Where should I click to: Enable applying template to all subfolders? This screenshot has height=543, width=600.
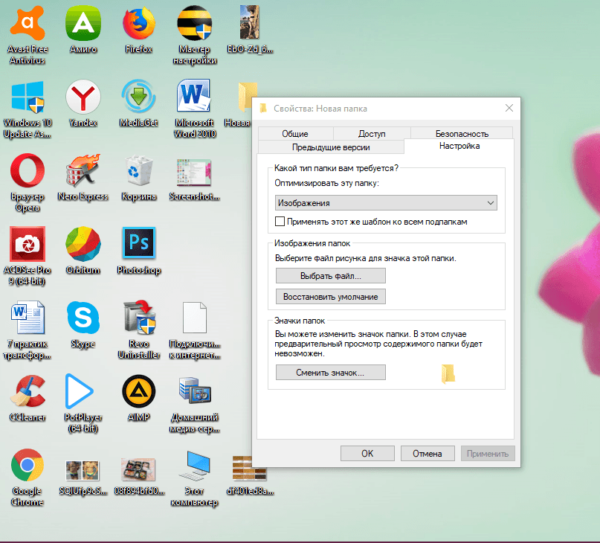pos(280,222)
